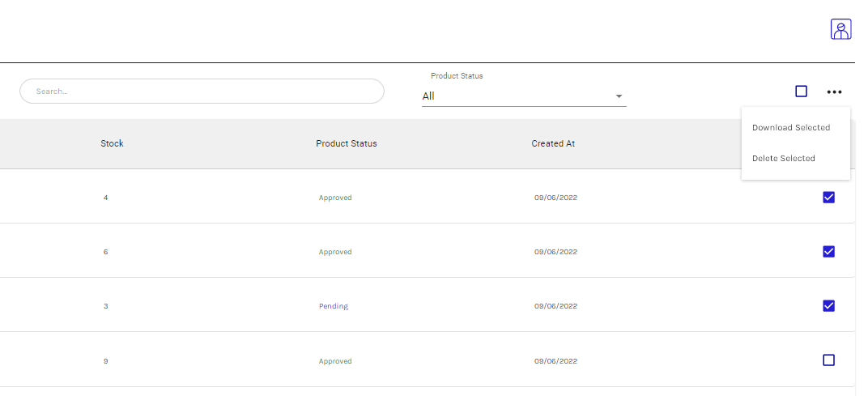Expand the Product Status dropdown arrow
This screenshot has width=868, height=396.
pyautogui.click(x=619, y=96)
